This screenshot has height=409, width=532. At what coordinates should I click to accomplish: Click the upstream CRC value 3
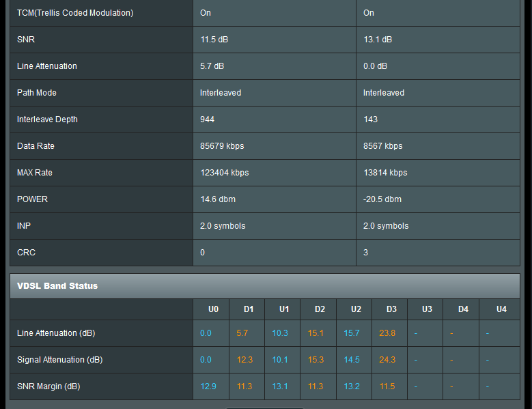click(x=366, y=253)
